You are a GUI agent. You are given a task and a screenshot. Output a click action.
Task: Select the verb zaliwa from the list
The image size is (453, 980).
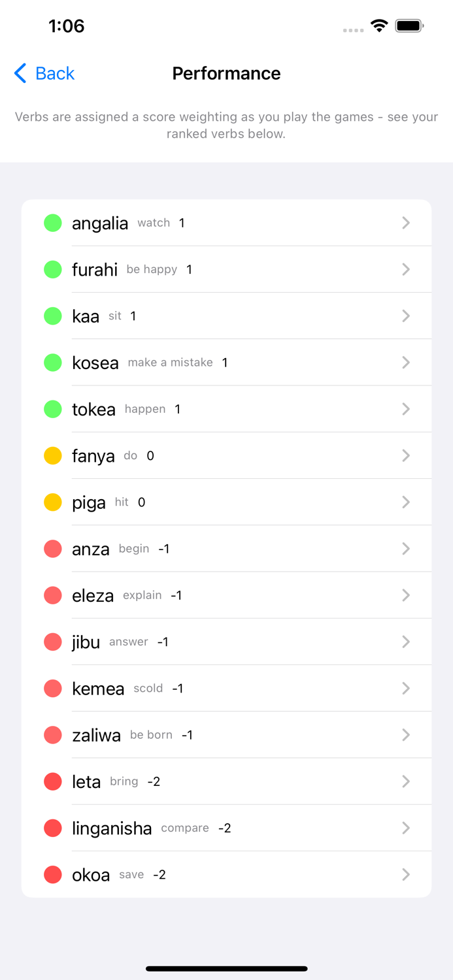[x=226, y=734]
